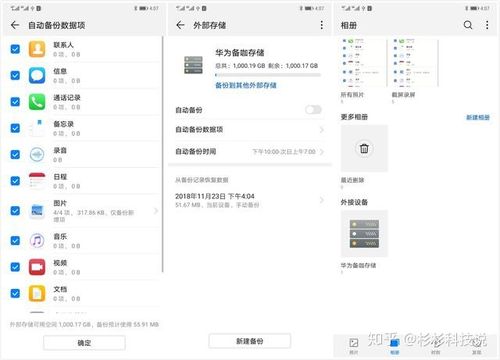Tap 新建相册 link
500x360 pixels.
click(478, 117)
